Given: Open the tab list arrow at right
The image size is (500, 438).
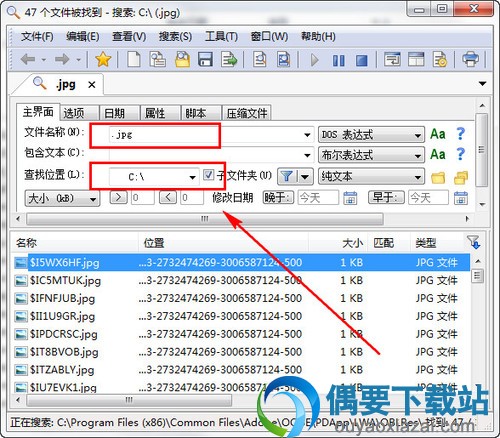Looking at the screenshot, I should tap(482, 84).
